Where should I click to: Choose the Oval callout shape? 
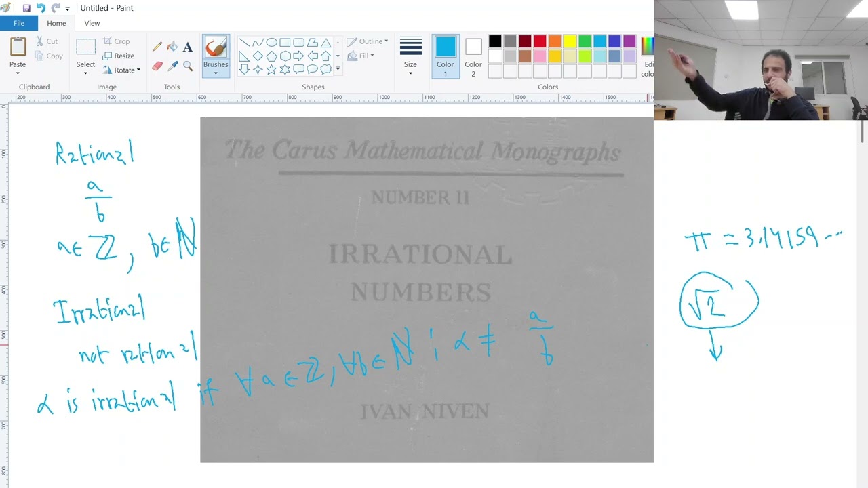[x=312, y=69]
